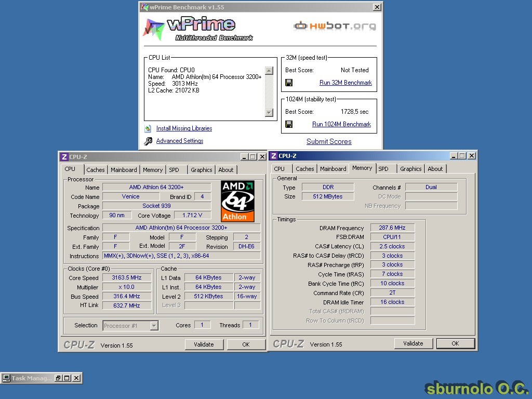Click the floppy save icon for 1024M score
Image resolution: width=532 pixels, height=399 pixels.
tap(289, 124)
